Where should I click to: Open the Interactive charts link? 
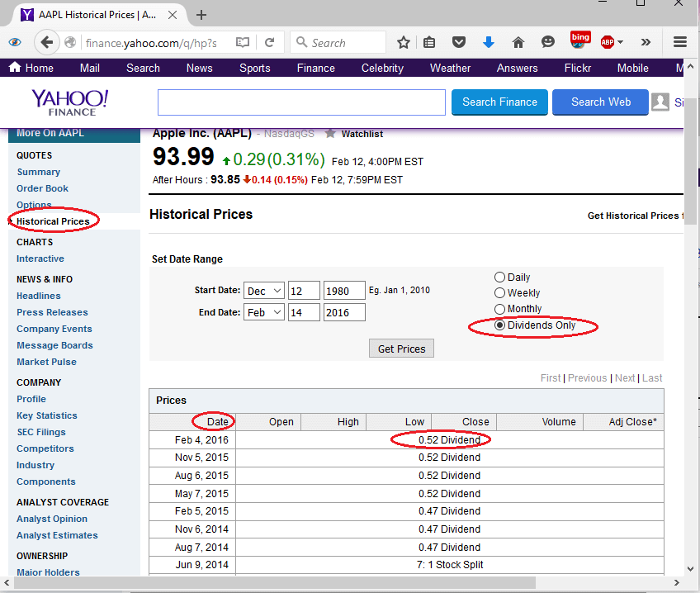click(40, 259)
